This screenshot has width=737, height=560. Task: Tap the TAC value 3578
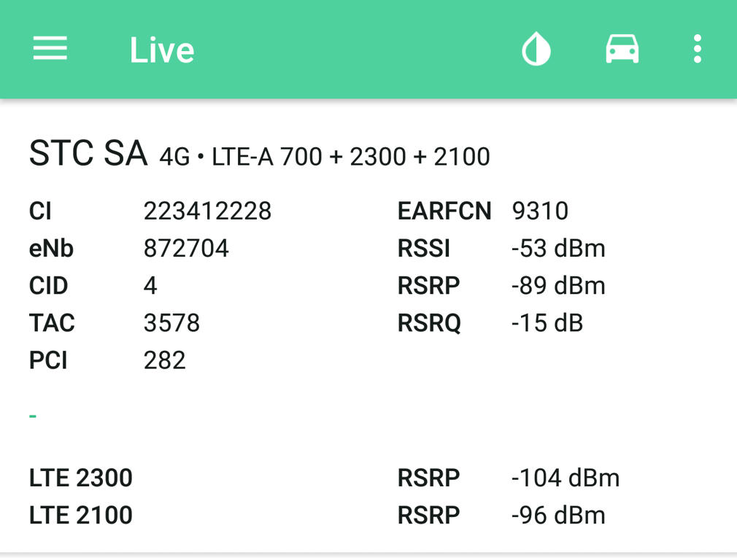click(x=171, y=323)
